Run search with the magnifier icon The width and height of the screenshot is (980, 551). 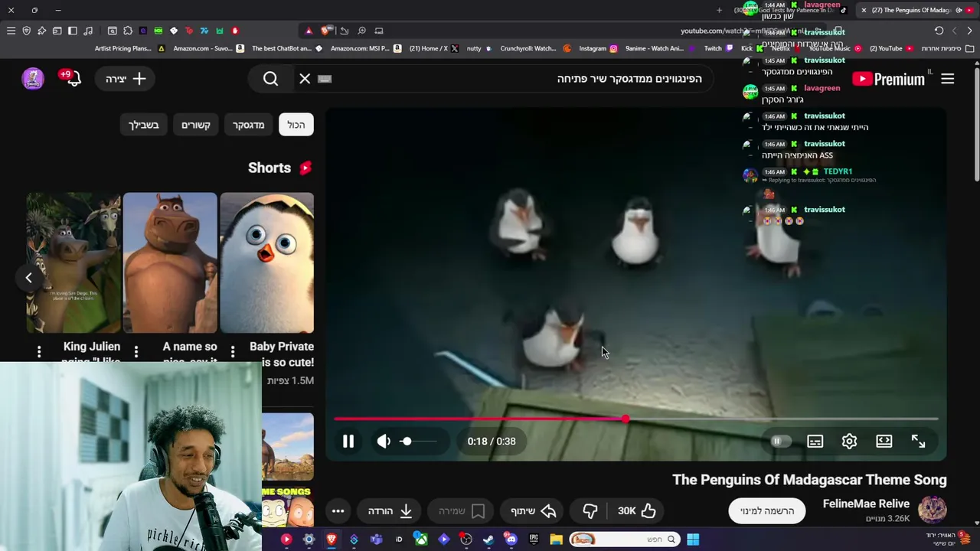coord(270,79)
